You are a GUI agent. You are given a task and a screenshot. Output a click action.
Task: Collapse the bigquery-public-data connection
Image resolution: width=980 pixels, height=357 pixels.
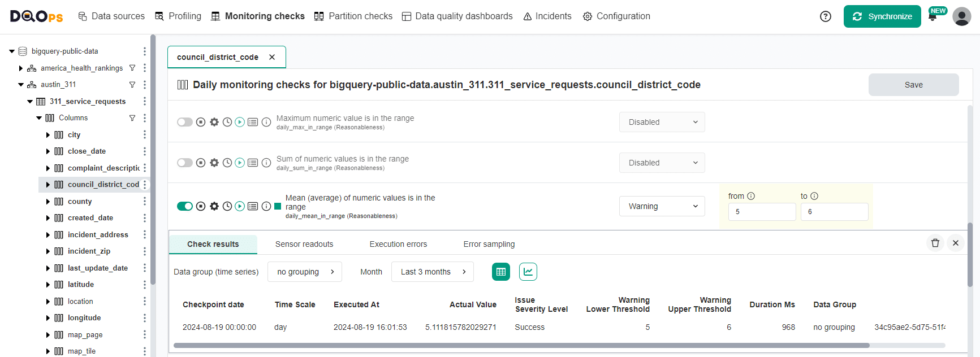tap(12, 51)
